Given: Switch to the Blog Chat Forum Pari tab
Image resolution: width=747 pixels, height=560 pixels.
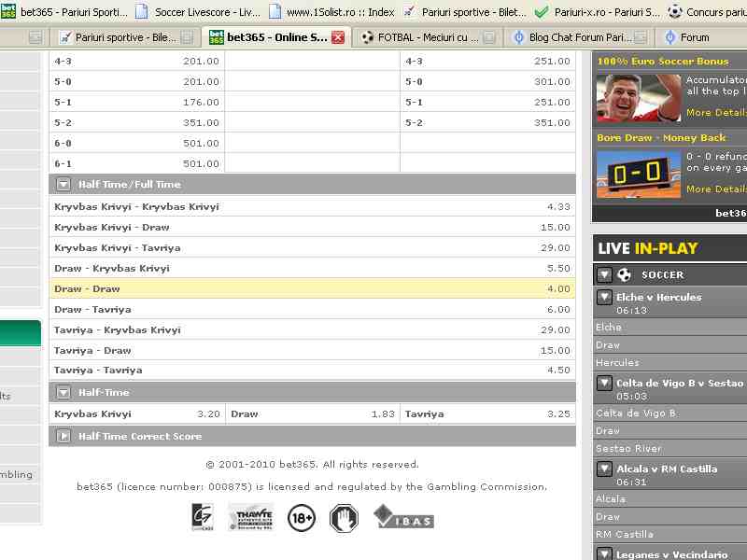Looking at the screenshot, I should click(579, 37).
